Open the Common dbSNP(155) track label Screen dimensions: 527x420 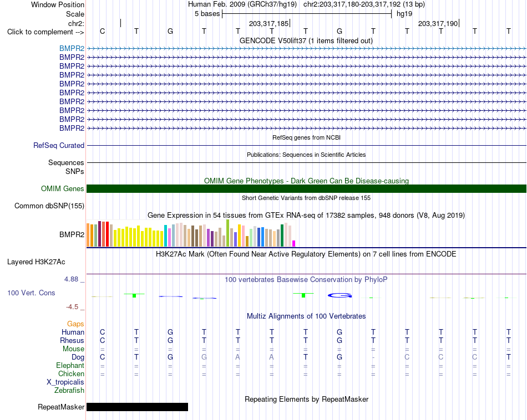pos(49,206)
